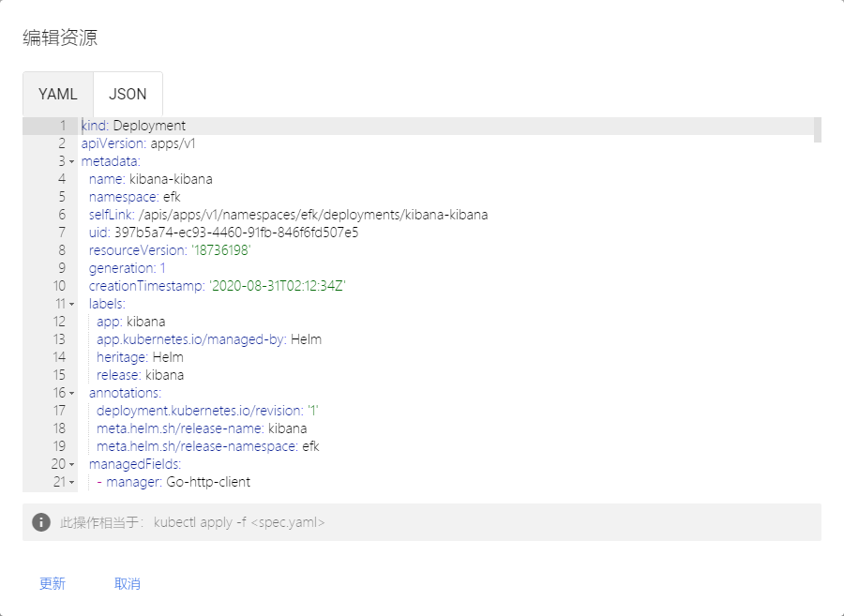Click the 'name: kibana-kibana' line
844x616 pixels.
tap(151, 179)
